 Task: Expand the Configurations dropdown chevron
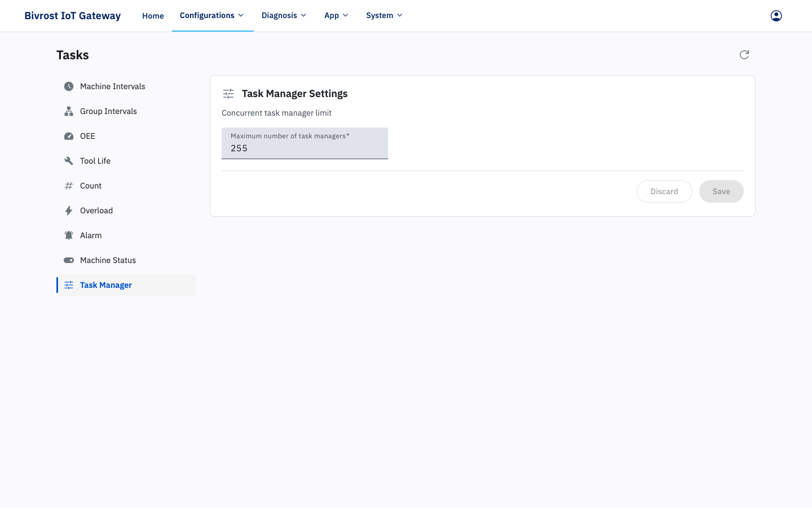(x=241, y=15)
